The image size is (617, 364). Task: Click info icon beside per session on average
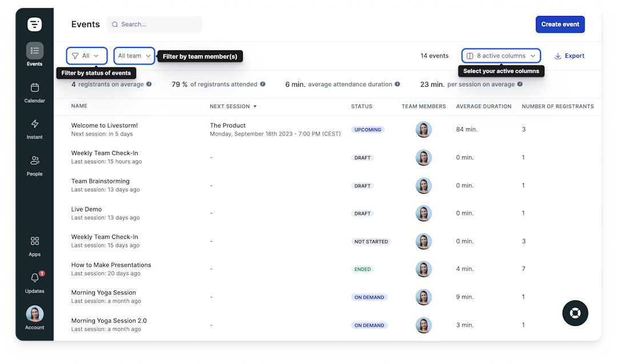[x=520, y=84]
